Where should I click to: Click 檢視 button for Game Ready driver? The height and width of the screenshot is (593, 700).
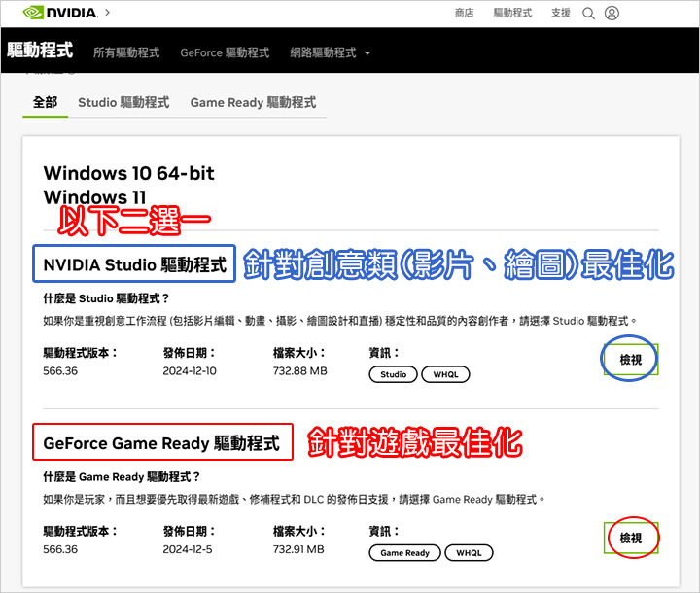tap(631, 539)
